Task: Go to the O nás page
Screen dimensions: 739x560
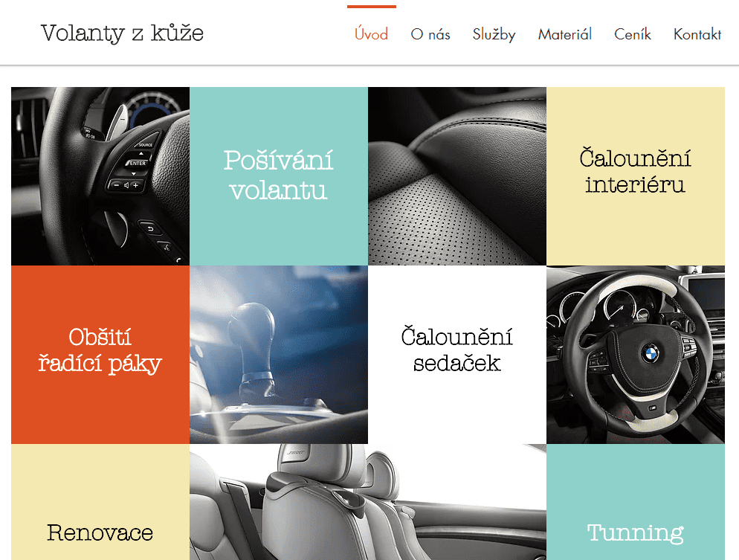Action: pyautogui.click(x=430, y=34)
